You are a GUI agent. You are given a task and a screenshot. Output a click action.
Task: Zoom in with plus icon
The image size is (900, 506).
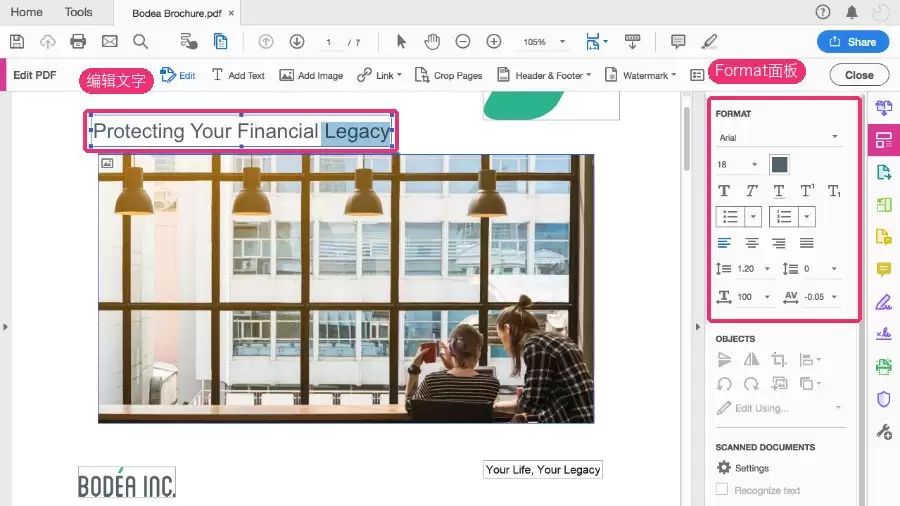[x=494, y=41]
